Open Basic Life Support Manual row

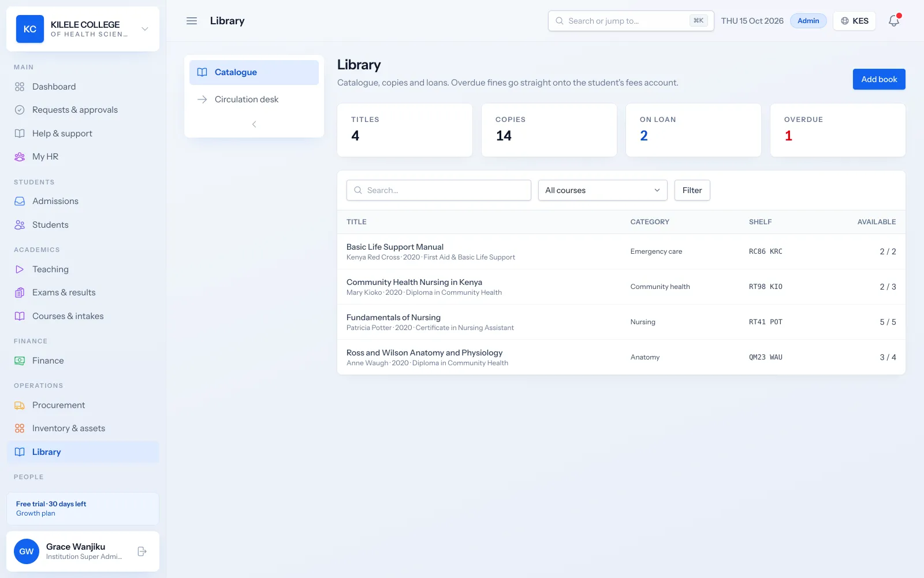[621, 251]
